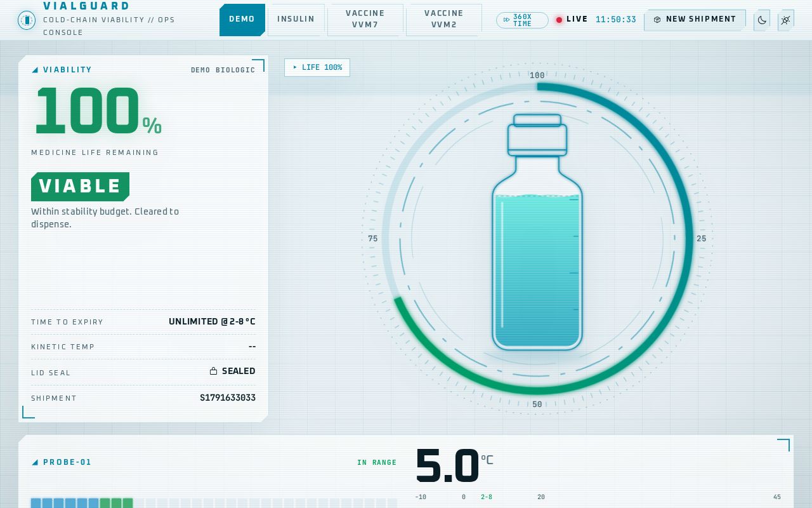Click the shipment ID S1791633033

[x=228, y=398]
